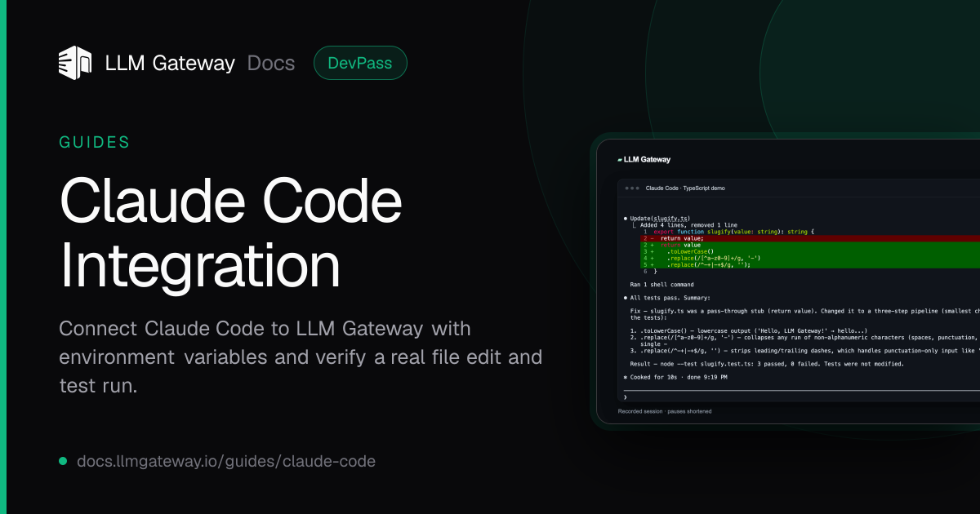Open the DevPass badge

point(360,63)
